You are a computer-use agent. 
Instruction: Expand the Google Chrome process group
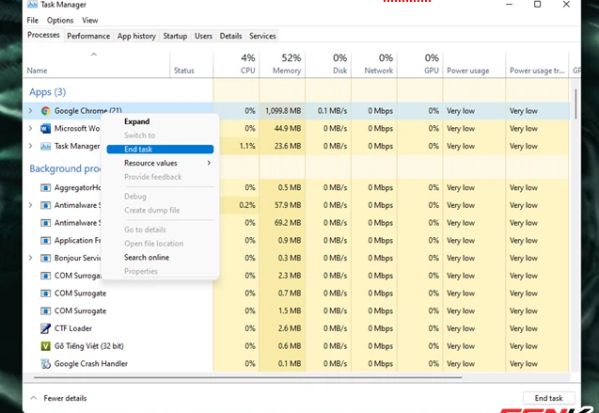click(31, 111)
